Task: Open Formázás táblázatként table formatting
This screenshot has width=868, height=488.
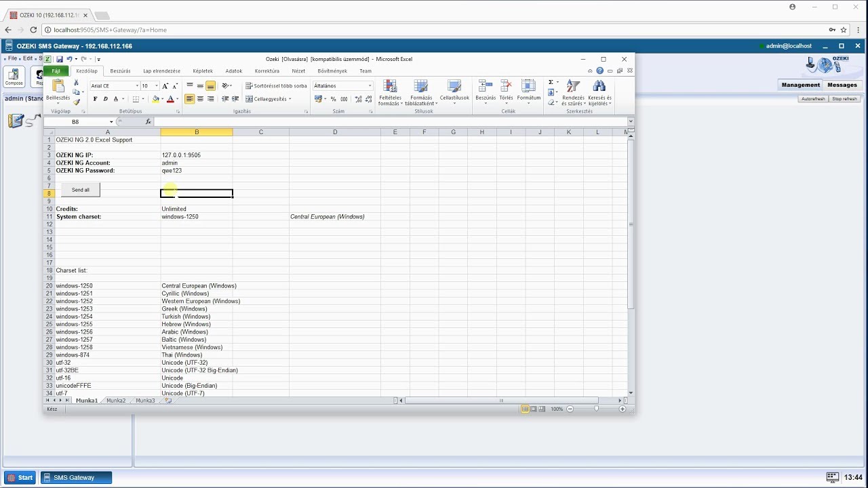Action: [x=421, y=92]
